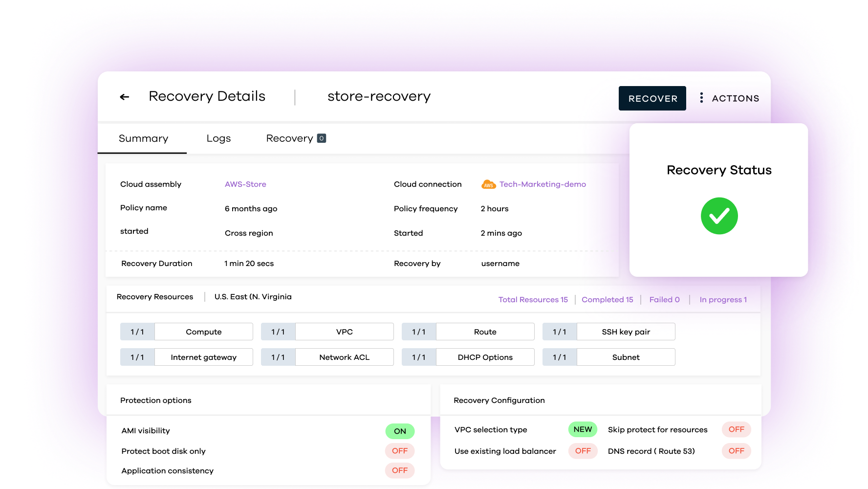
Task: Toggle Protect boot disk only switch
Action: 400,451
